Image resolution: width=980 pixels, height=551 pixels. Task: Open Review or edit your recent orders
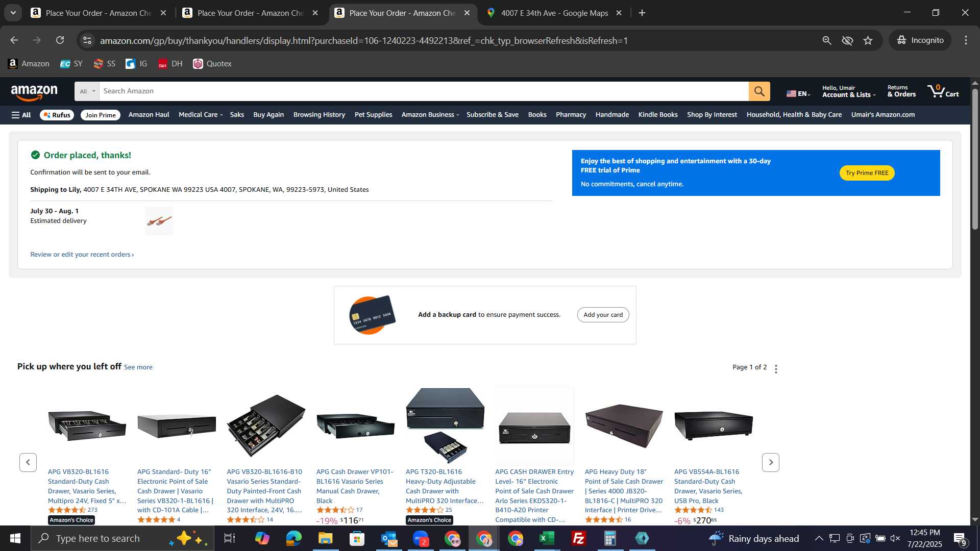[x=82, y=255]
